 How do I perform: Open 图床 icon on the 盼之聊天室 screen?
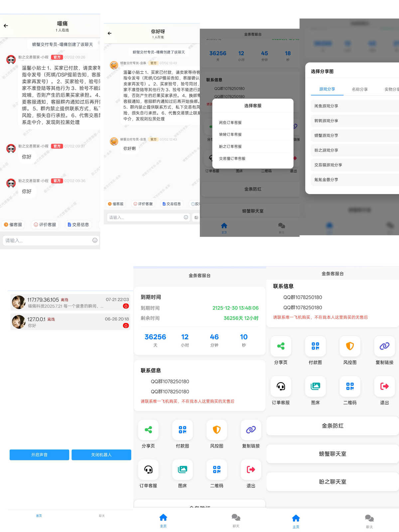tap(316, 386)
